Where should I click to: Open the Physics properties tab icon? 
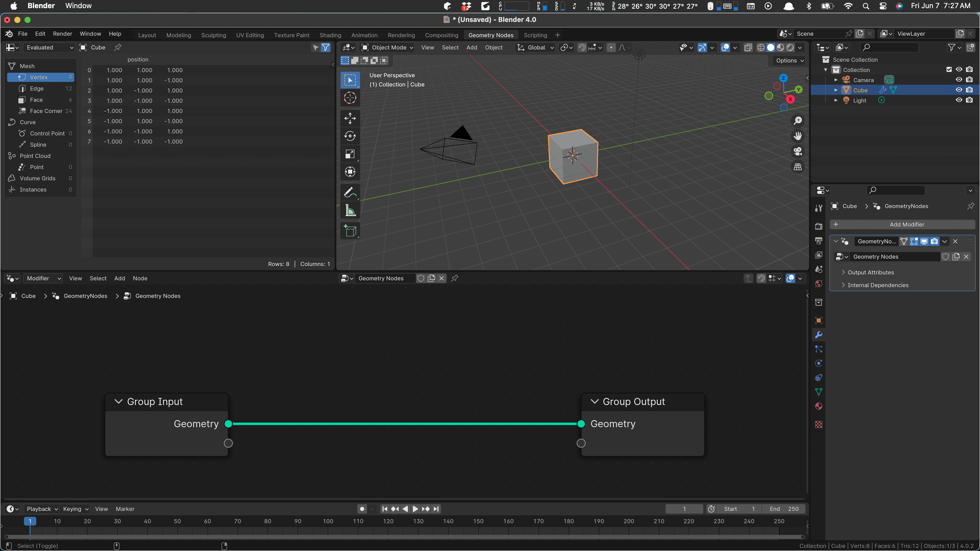(819, 363)
